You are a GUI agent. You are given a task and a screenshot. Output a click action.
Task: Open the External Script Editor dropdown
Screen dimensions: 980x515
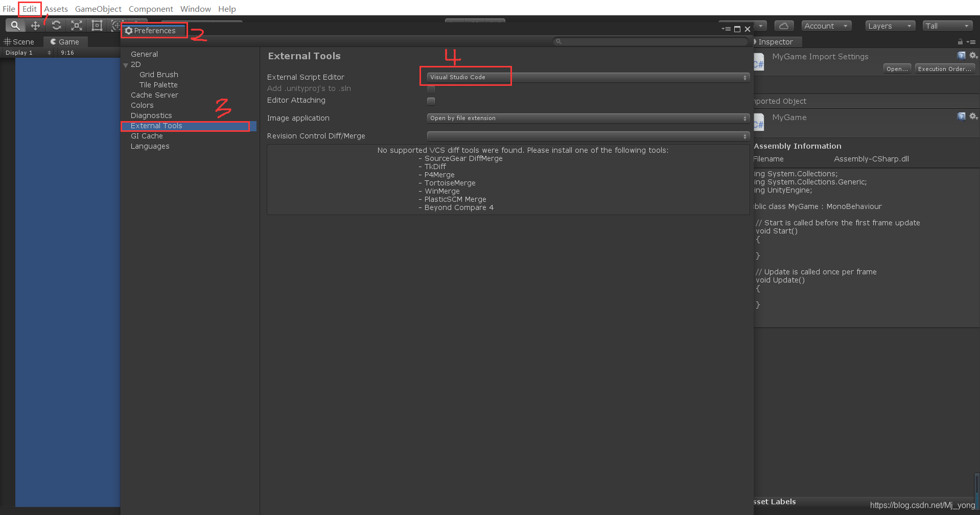click(588, 77)
